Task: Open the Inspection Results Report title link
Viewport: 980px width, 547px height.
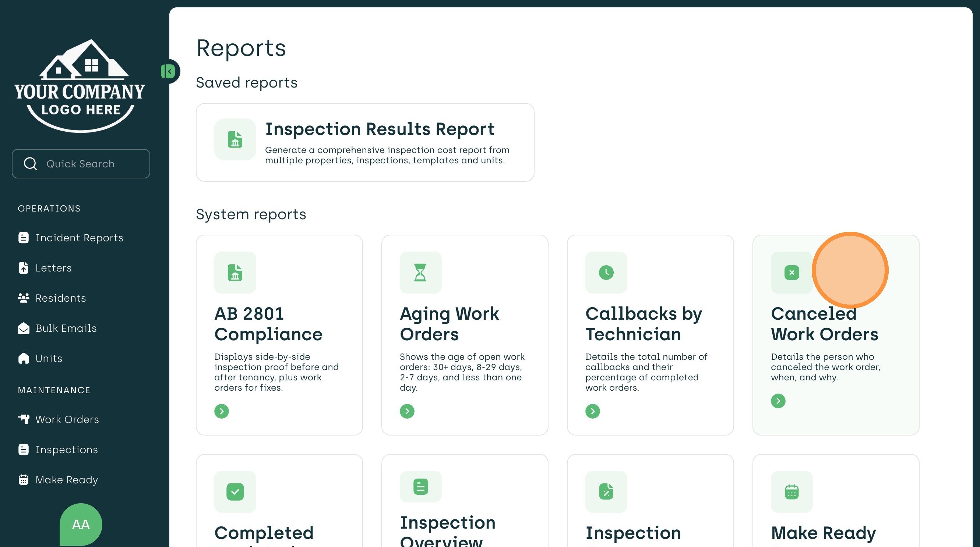Action: pos(379,129)
